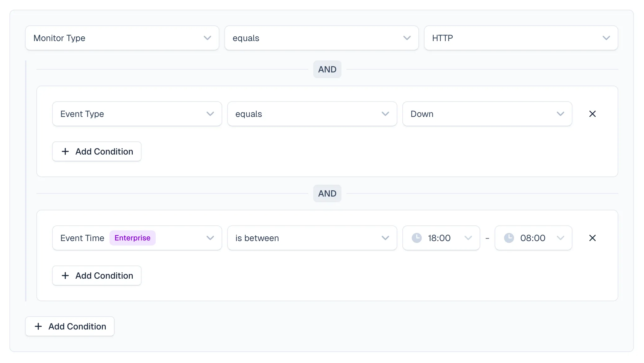The height and width of the screenshot is (363, 644).
Task: Add condition under Event Type group
Action: pos(97,151)
